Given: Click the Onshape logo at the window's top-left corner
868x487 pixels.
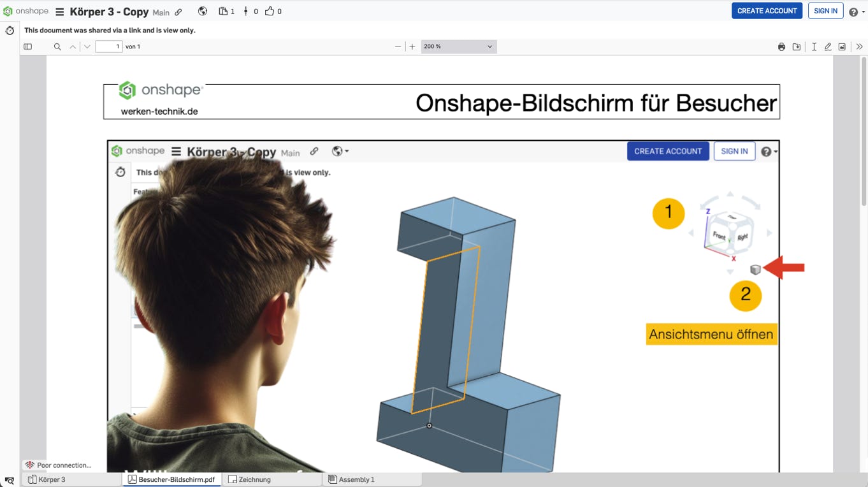Looking at the screenshot, I should pyautogui.click(x=26, y=11).
